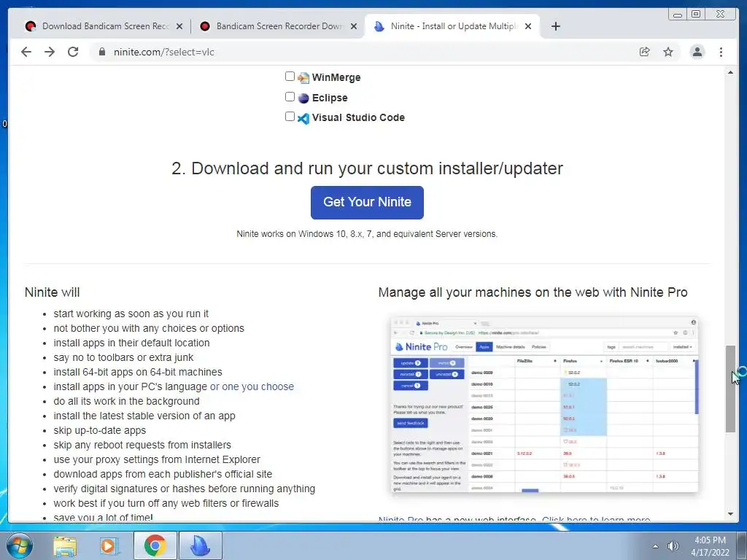Image resolution: width=747 pixels, height=560 pixels.
Task: Click 'say no to toolbars or extra junk'
Action: (x=123, y=357)
